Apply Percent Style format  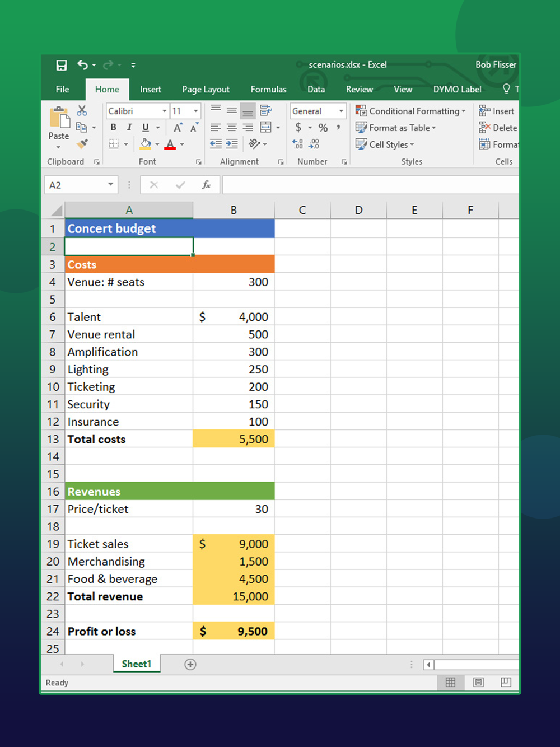323,128
